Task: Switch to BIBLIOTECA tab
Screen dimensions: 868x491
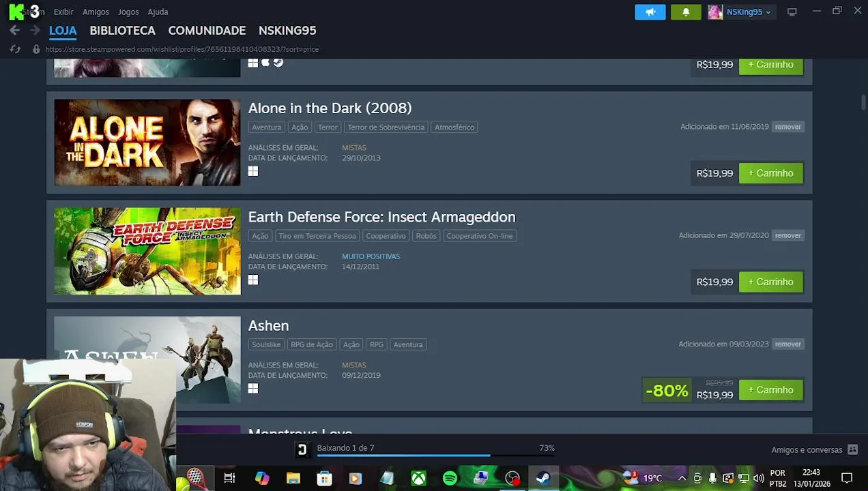Action: click(122, 31)
